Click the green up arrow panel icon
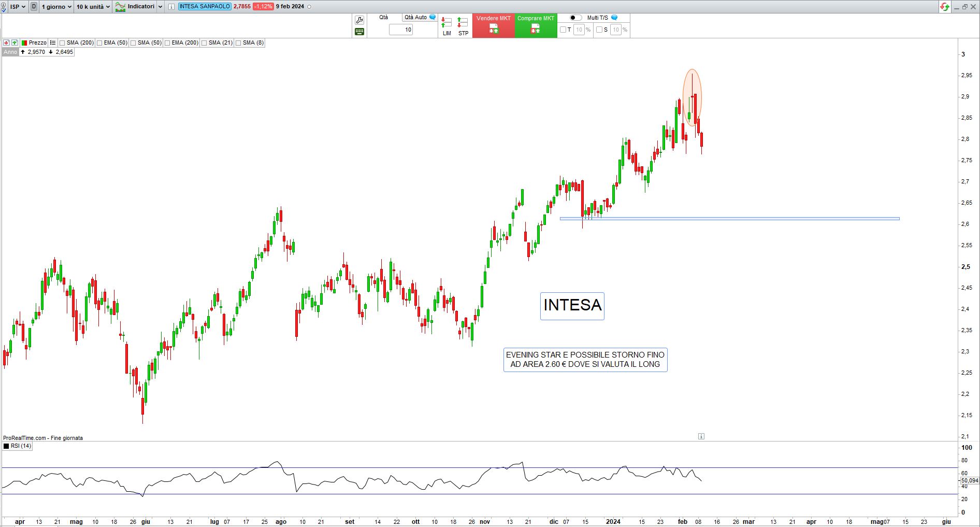Viewport: 980px width, 527px height. tap(15, 42)
